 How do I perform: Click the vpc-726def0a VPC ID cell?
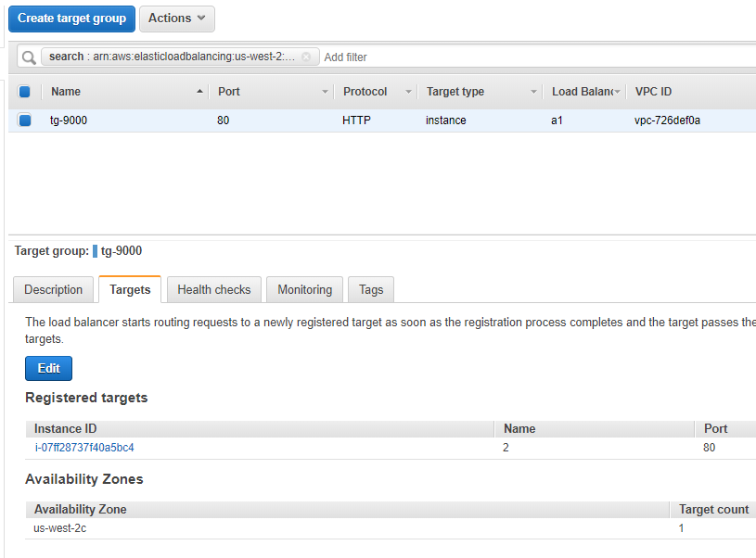(x=667, y=120)
